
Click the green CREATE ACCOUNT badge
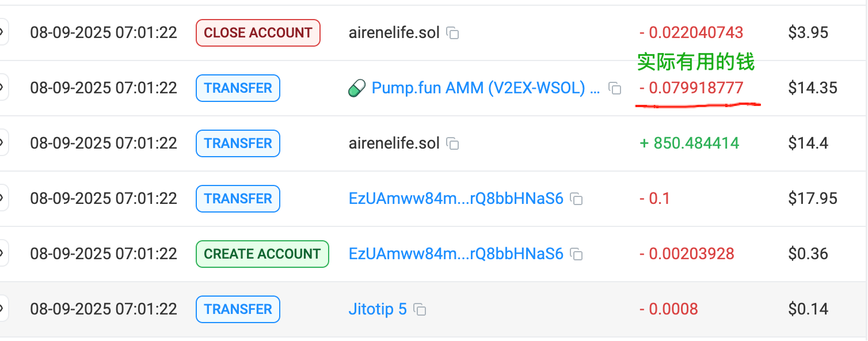click(262, 254)
